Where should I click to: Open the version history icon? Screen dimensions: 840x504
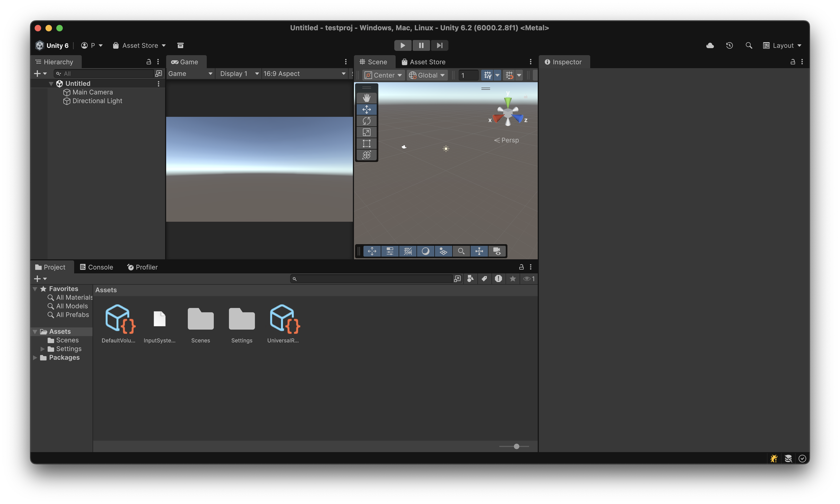729,45
